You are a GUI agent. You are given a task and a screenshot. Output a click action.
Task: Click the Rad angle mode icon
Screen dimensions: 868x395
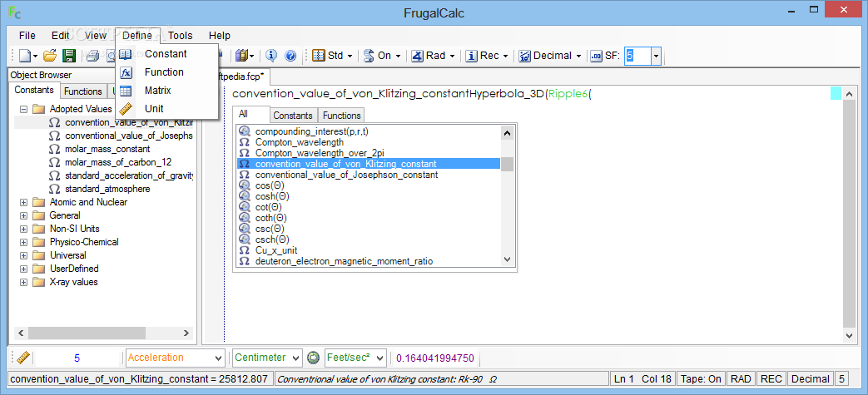418,56
